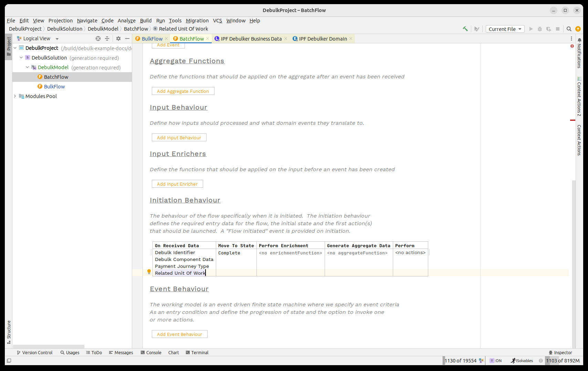Click the memory usage indicator bar

563,361
